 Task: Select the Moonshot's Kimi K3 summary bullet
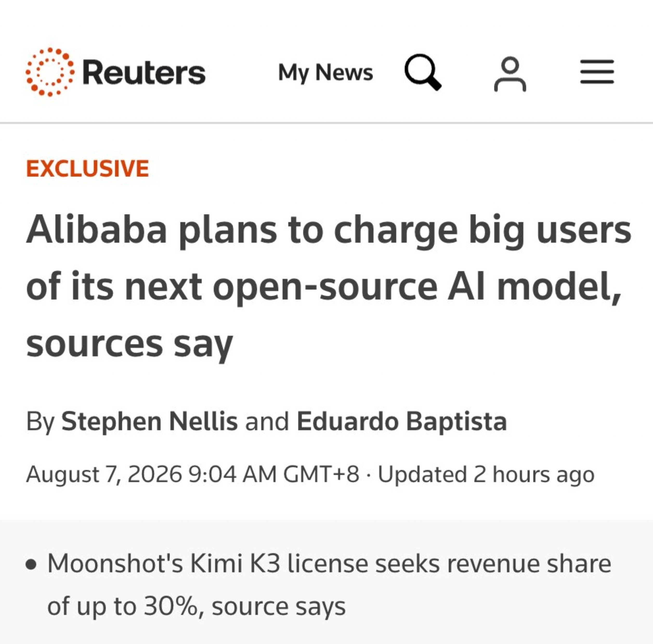[319, 585]
